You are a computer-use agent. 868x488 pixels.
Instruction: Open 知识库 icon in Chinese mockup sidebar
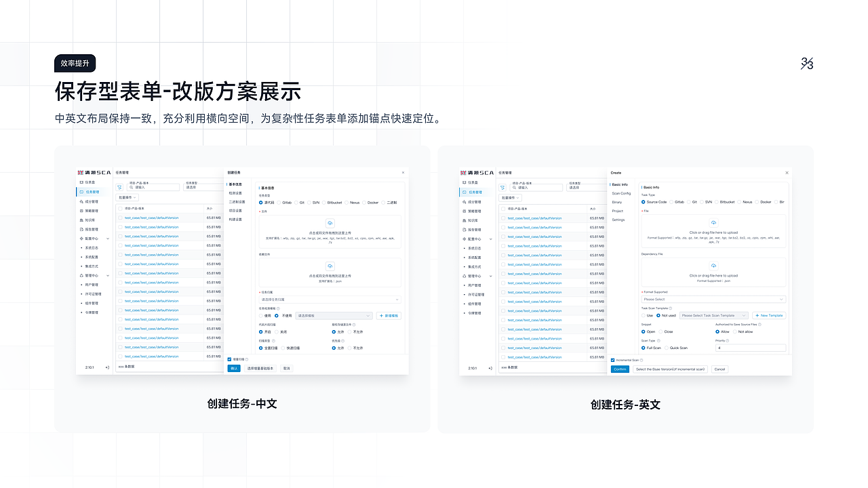click(82, 220)
